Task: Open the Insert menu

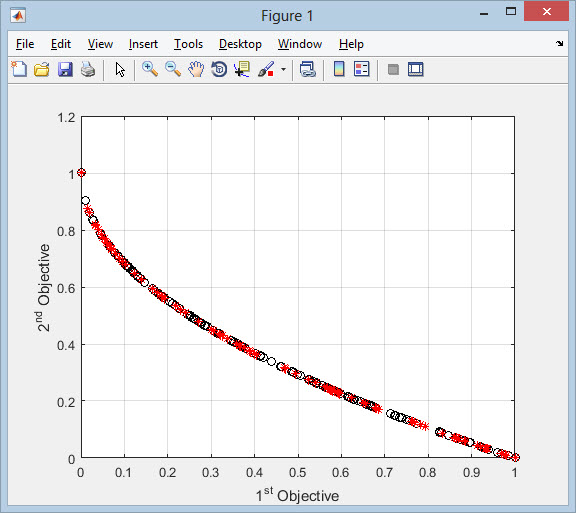Action: [143, 44]
